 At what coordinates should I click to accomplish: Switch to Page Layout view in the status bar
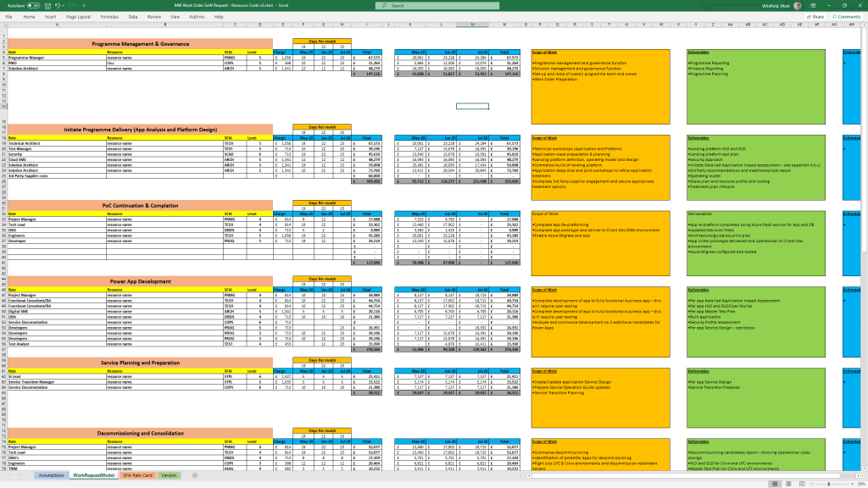point(787,483)
